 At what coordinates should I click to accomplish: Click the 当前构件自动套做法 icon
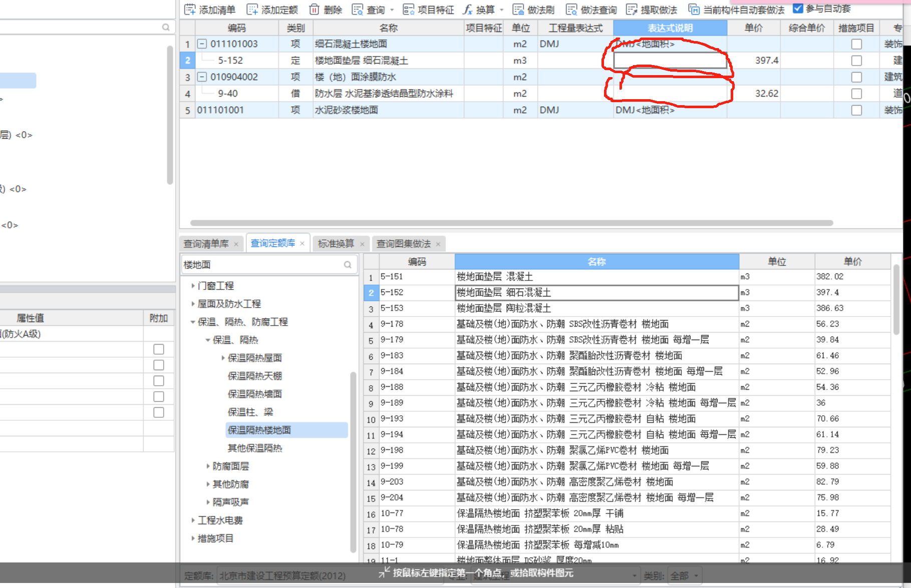pos(694,10)
